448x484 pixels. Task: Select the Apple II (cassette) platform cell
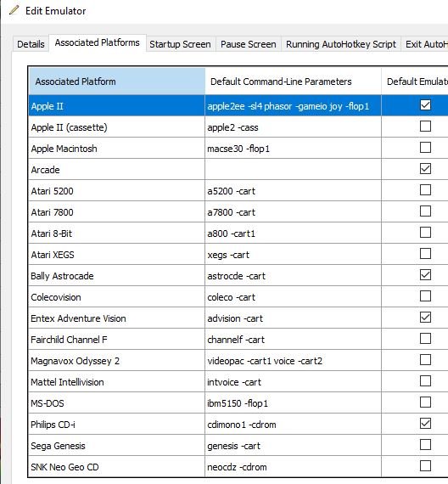point(116,127)
